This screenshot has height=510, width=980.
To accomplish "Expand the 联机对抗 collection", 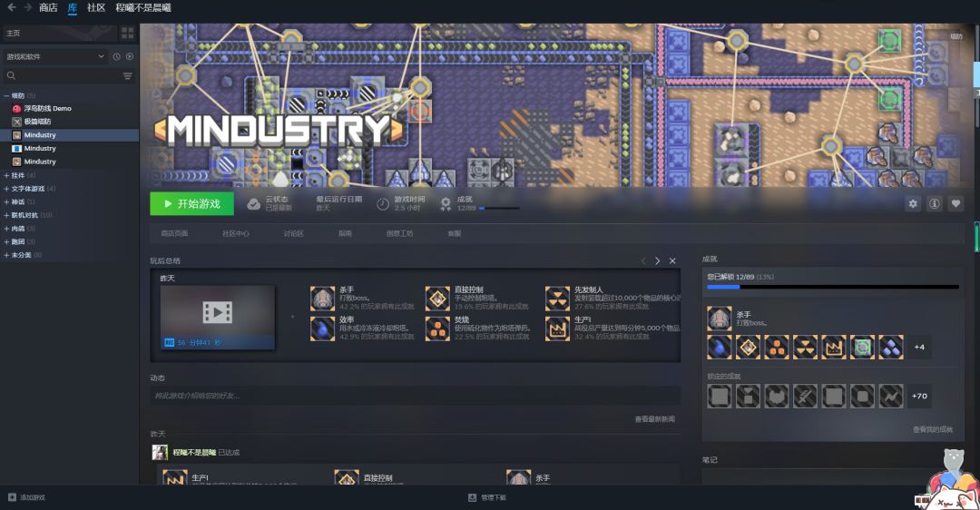I will [x=6, y=215].
